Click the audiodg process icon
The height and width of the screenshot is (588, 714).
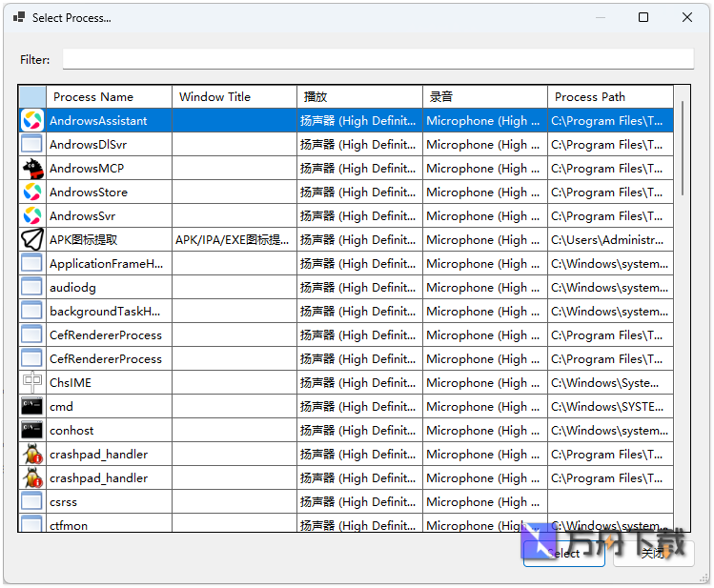click(32, 287)
